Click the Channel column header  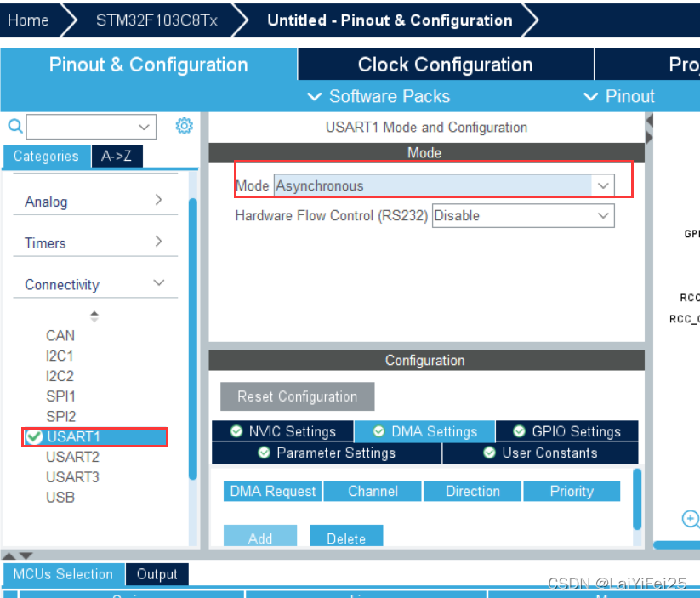(373, 492)
